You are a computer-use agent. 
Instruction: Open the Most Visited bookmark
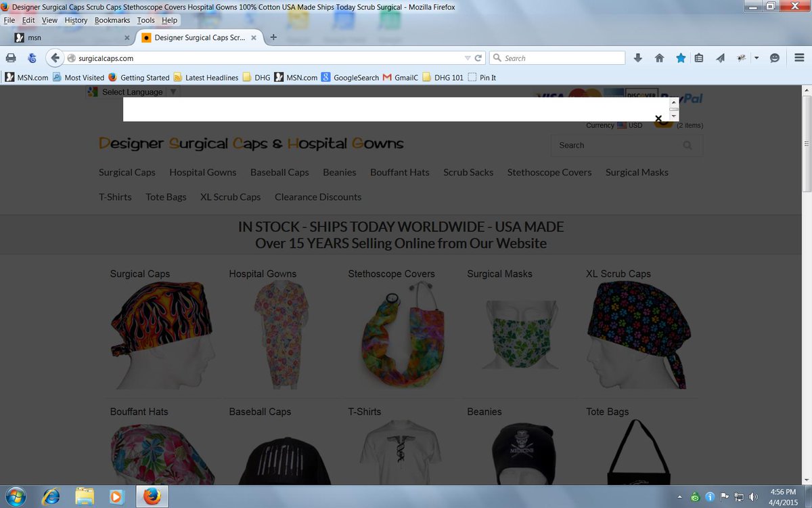pyautogui.click(x=78, y=78)
